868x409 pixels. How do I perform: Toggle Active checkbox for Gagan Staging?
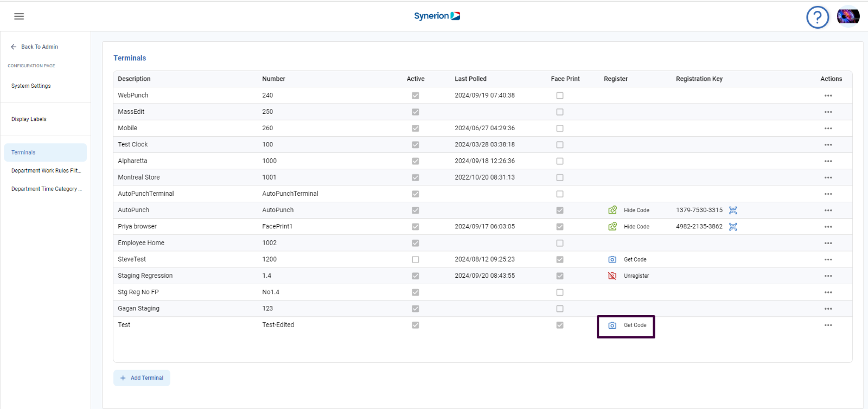pyautogui.click(x=416, y=309)
